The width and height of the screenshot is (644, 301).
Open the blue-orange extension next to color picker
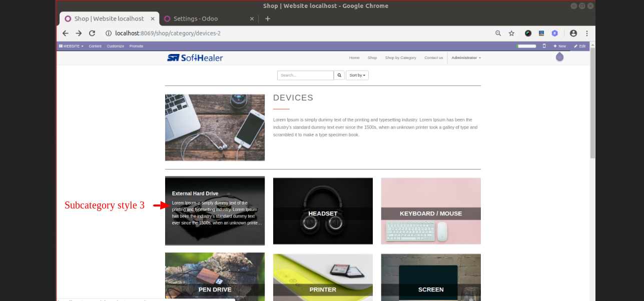pos(541,33)
